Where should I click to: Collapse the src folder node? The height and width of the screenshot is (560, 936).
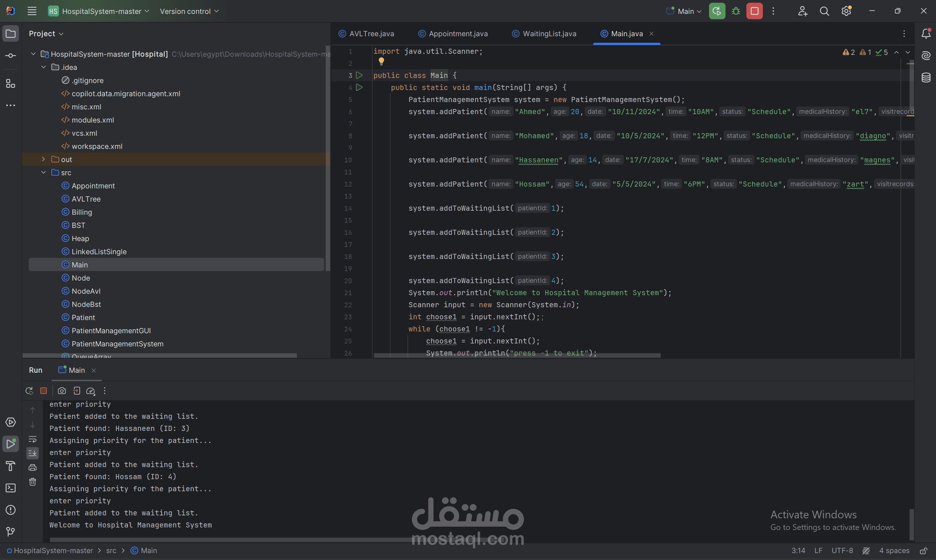pyautogui.click(x=44, y=172)
